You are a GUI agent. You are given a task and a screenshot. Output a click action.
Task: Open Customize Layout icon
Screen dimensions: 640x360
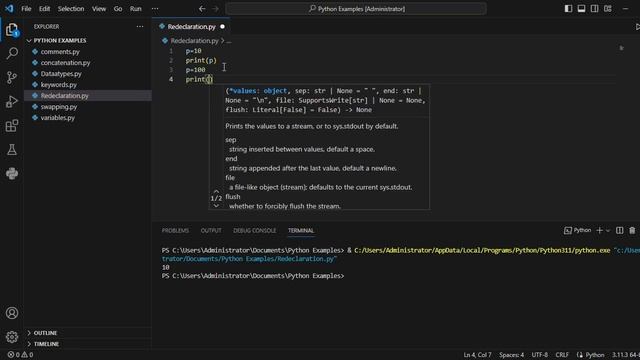pyautogui.click(x=608, y=9)
